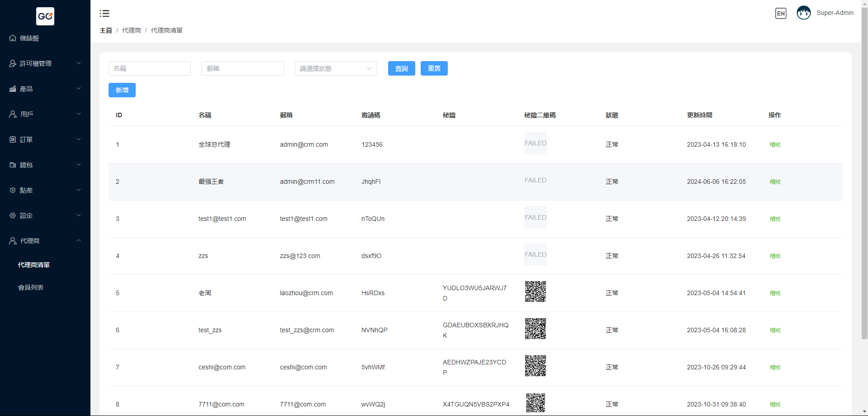Open the status selection dropdown filter
This screenshot has width=868, height=416.
(336, 68)
